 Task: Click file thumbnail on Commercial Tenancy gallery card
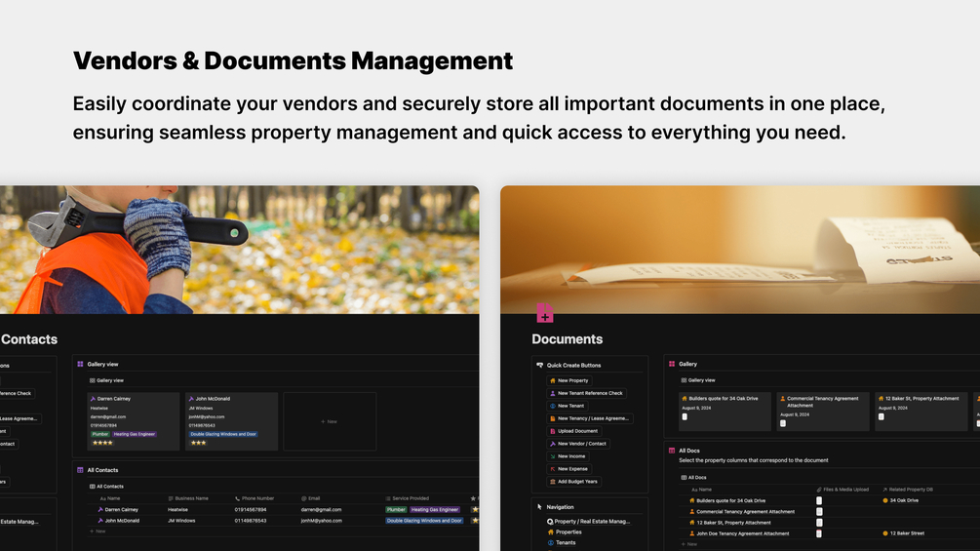tap(783, 423)
